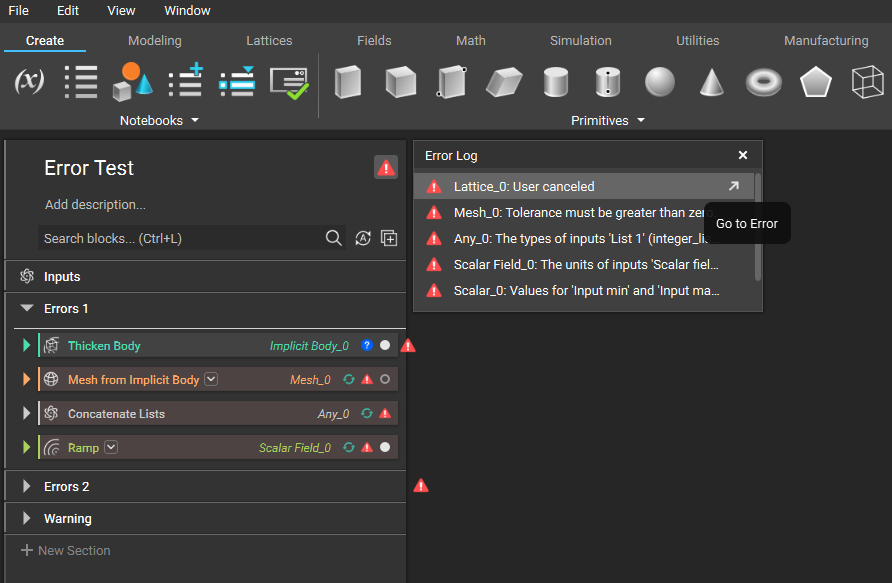Select the Mesh_0 tolerance error entry
892x583 pixels.
pyautogui.click(x=584, y=212)
